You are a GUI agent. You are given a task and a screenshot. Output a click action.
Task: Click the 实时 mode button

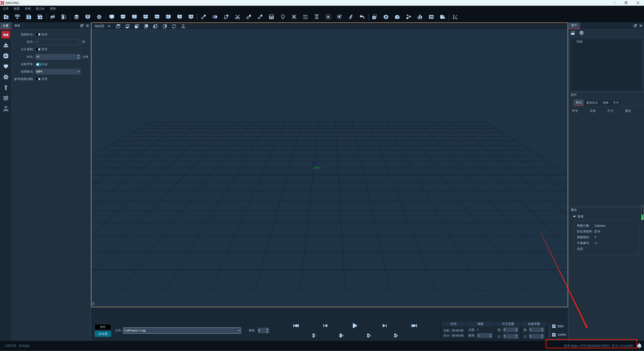click(103, 327)
